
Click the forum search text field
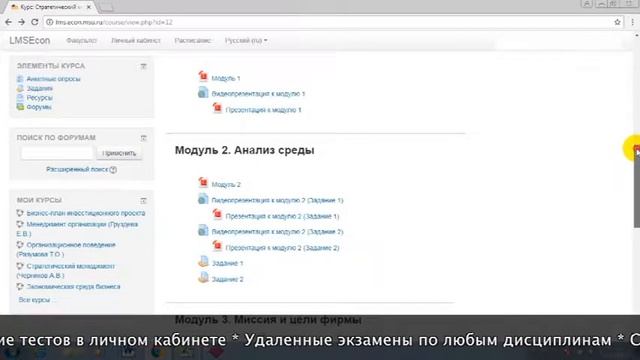(x=57, y=153)
